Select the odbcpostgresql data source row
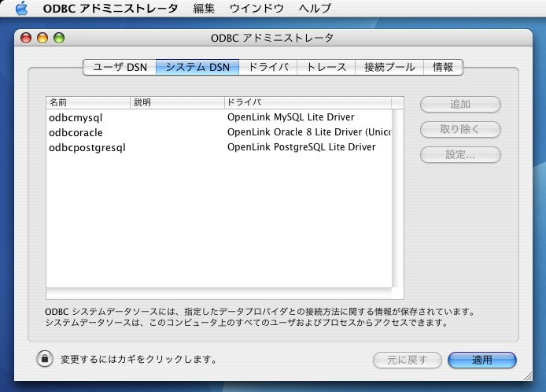Viewport: 546px width, 392px height. coord(219,147)
